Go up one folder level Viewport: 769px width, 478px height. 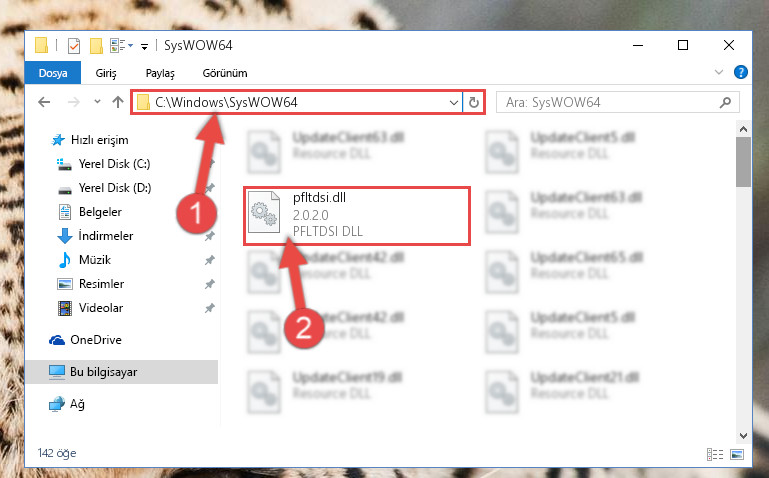tap(118, 102)
